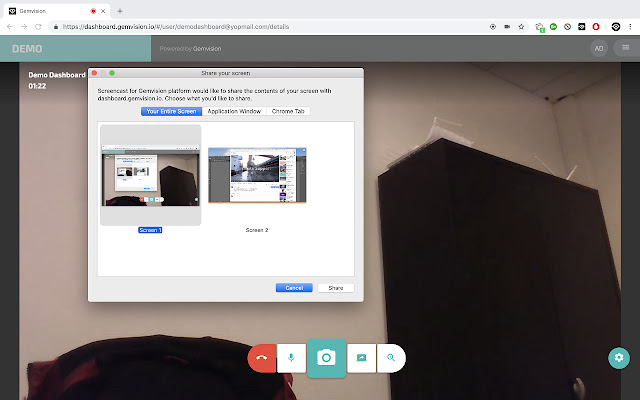This screenshot has width=640, height=400.
Task: Click the 01:22 call timer
Action: 37,86
